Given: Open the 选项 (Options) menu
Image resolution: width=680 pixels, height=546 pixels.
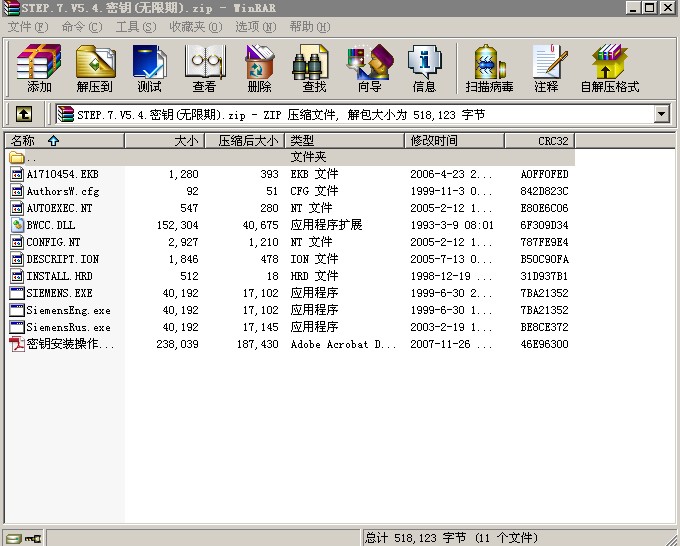Looking at the screenshot, I should tap(253, 27).
